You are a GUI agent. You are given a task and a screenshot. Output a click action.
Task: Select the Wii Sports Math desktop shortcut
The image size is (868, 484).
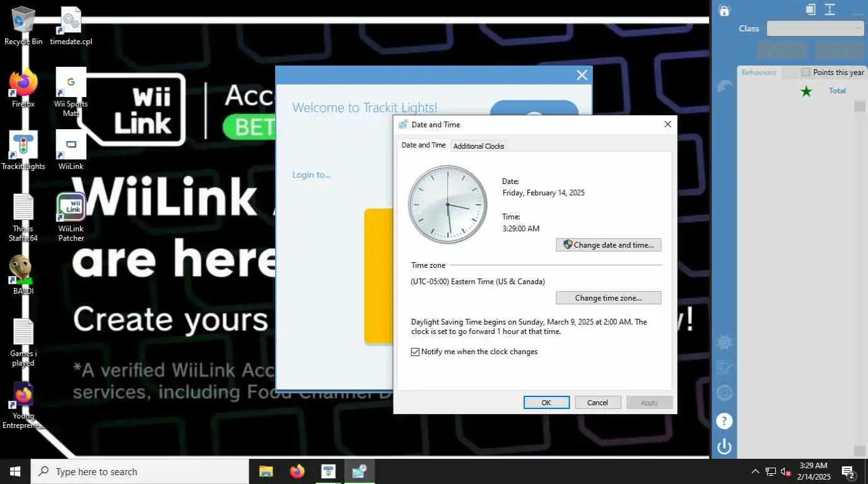point(71,92)
